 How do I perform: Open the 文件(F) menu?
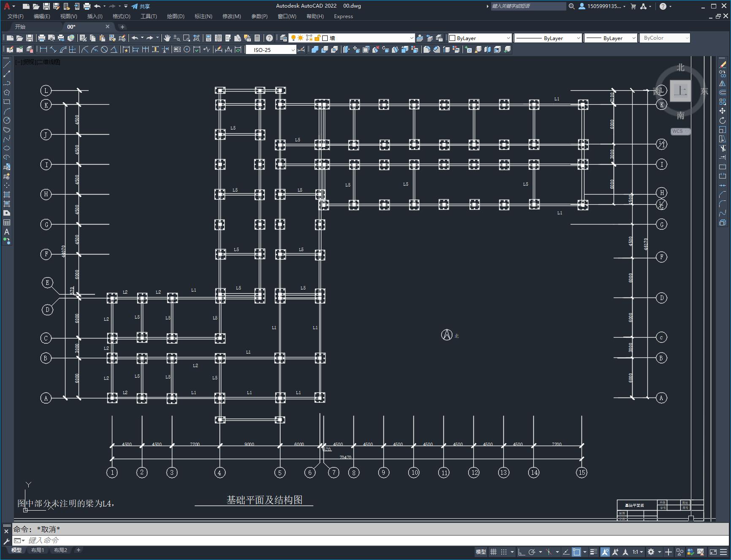coord(16,16)
